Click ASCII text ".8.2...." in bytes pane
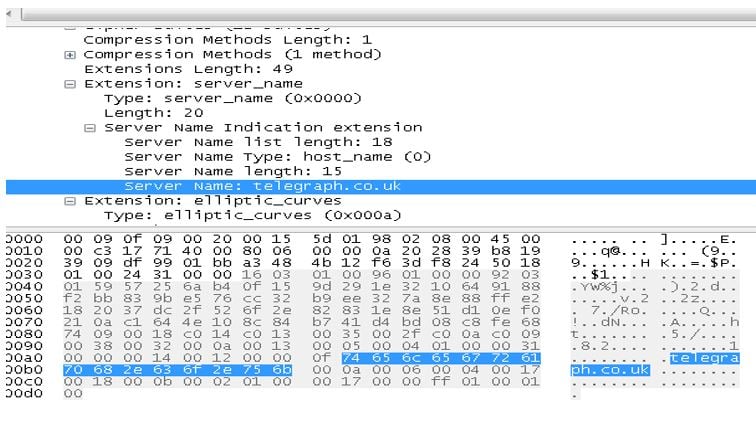Screen dimensions: 756x433 pyautogui.click(x=609, y=346)
